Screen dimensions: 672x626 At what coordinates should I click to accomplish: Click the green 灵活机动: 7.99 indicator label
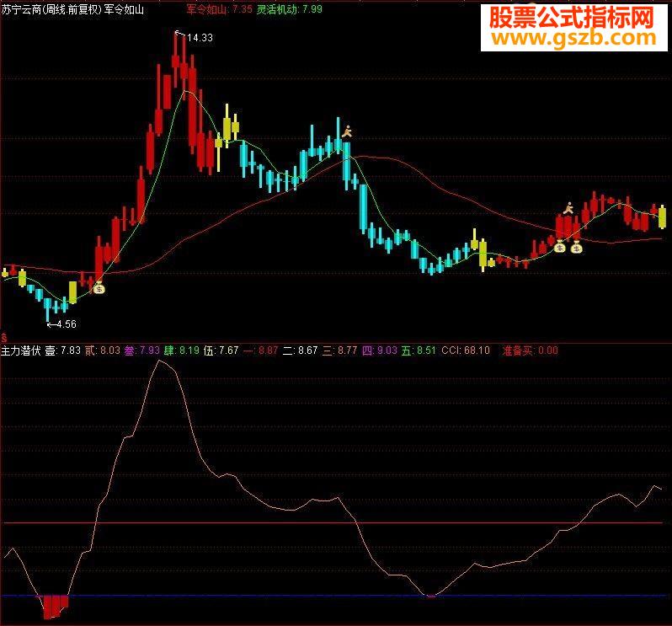290,9
